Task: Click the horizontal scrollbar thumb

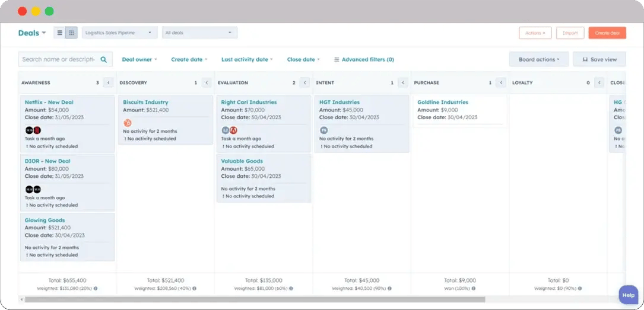Action: tap(255, 299)
